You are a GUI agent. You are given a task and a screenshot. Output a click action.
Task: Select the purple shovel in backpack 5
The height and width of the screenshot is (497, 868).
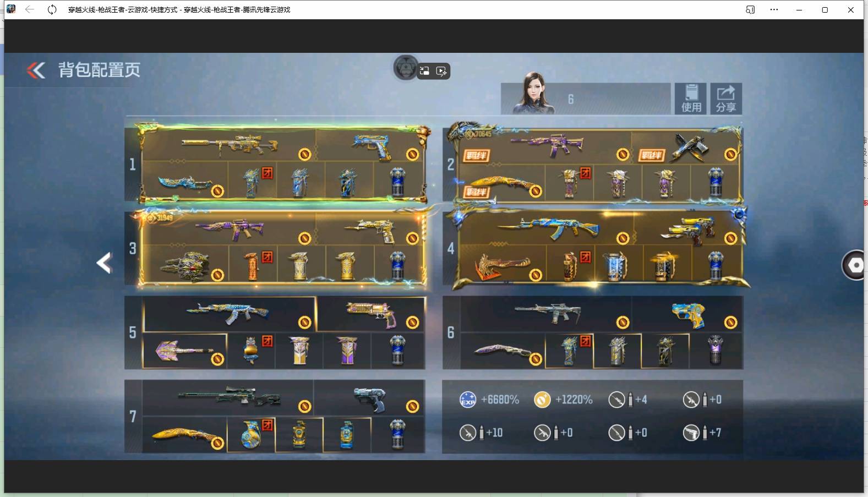(184, 351)
